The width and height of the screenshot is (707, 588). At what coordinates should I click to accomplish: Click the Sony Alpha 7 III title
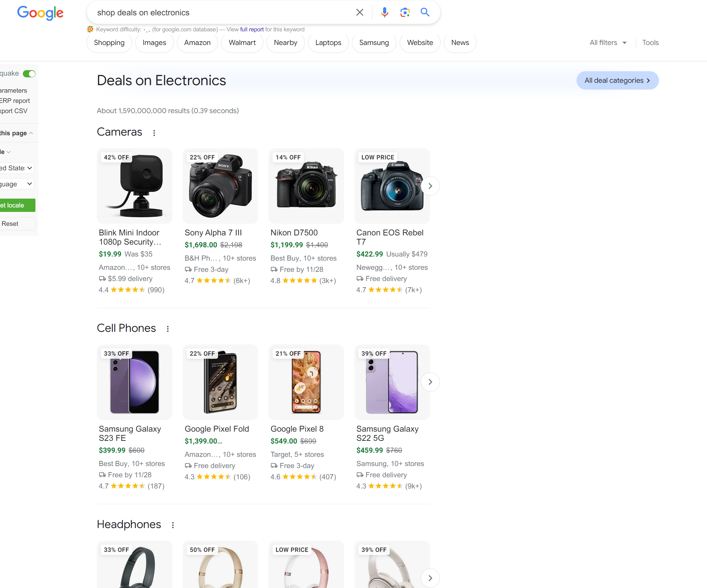(x=213, y=233)
